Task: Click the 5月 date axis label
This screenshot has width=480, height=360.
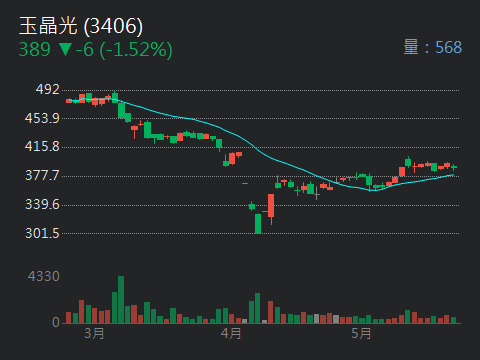Action: pos(361,333)
